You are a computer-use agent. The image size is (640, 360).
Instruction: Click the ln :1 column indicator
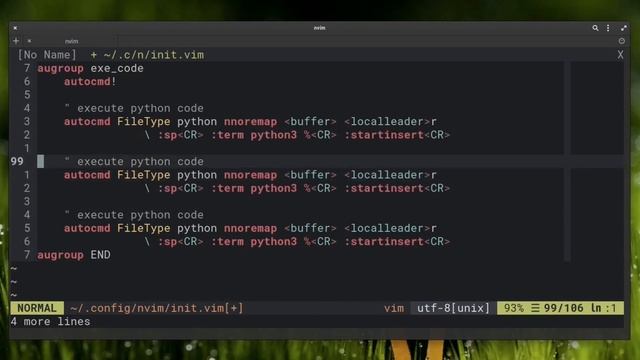604,308
